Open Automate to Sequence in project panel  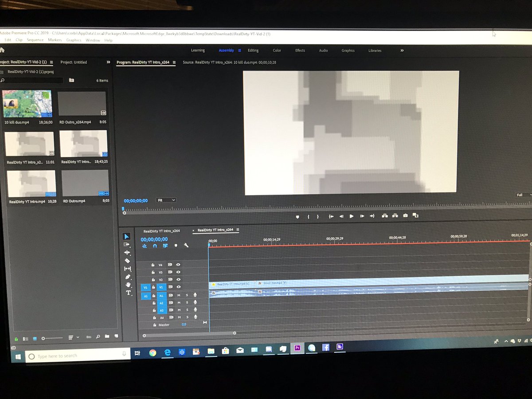[89, 337]
